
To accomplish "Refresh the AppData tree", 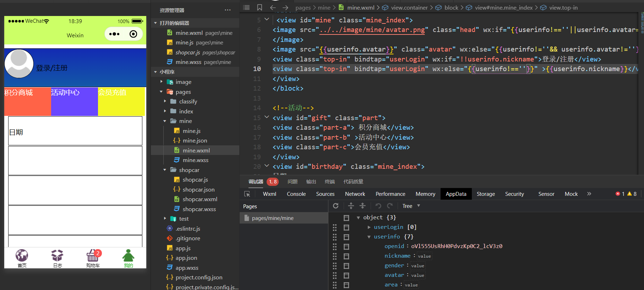I will (x=336, y=206).
